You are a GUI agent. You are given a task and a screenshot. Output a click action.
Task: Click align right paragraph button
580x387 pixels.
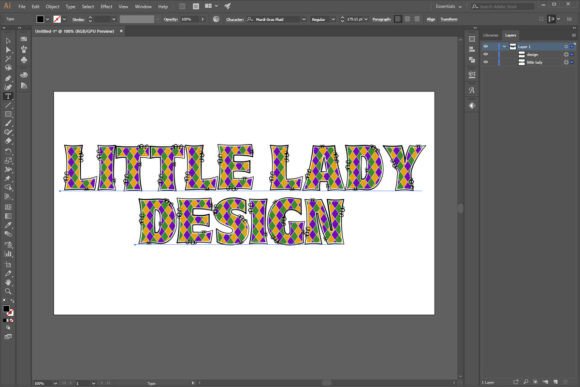417,19
